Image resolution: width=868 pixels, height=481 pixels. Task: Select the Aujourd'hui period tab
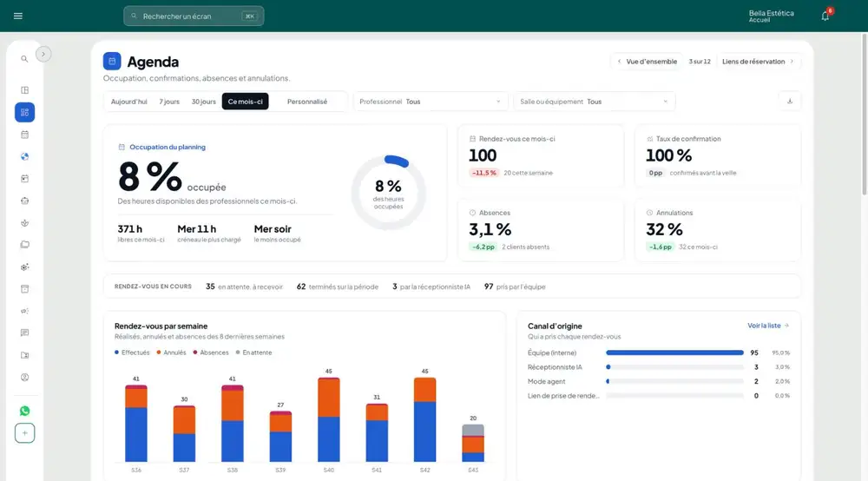click(129, 102)
